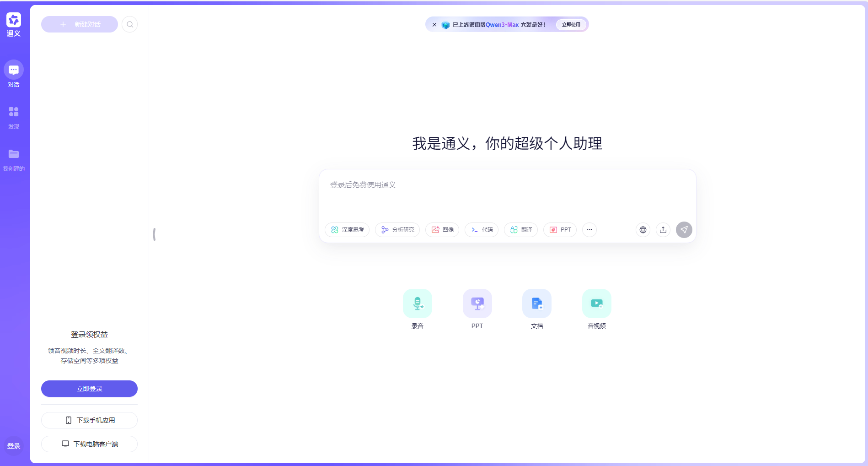Select the 代码 code mode chip
The width and height of the screenshot is (868, 466).
482,230
